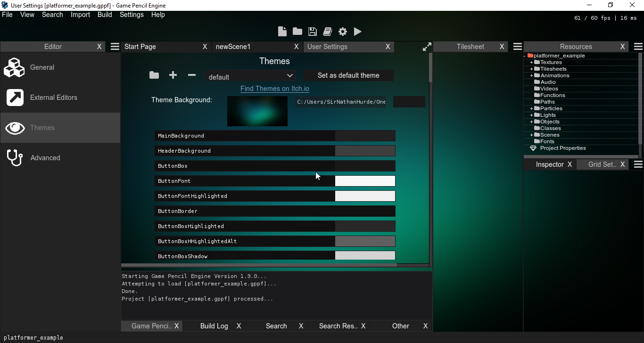Open the Tilesheet panel hamburger menu
This screenshot has width=644, height=343.
point(517,47)
